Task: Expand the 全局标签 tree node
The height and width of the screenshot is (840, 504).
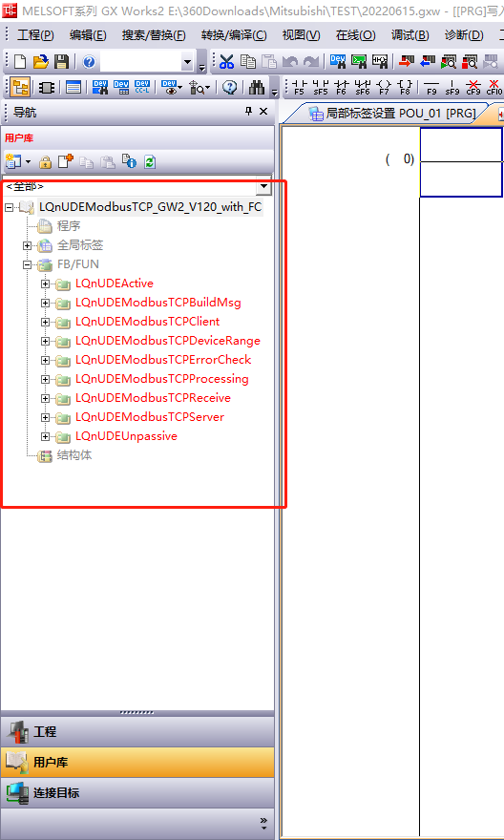Action: tap(27, 245)
